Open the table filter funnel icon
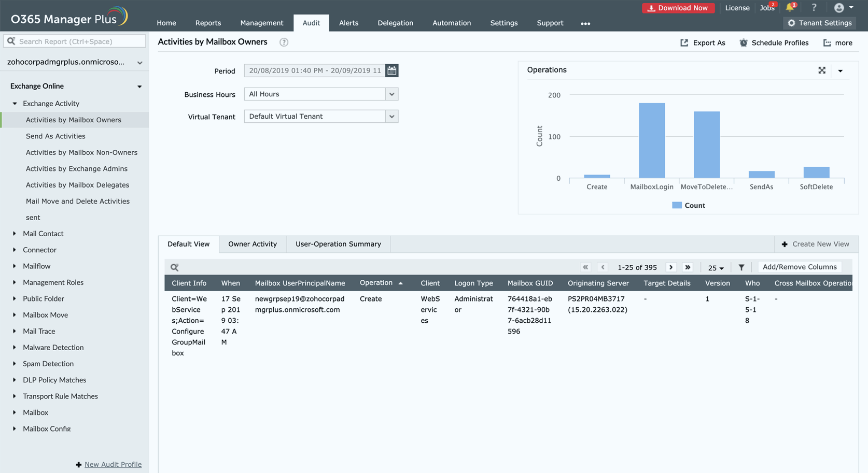This screenshot has height=473, width=868. click(741, 267)
